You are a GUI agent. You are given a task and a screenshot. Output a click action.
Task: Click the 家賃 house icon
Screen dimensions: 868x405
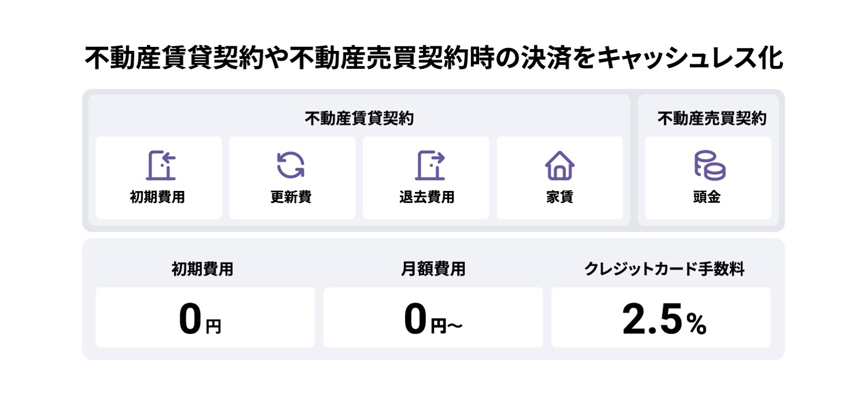tap(560, 165)
